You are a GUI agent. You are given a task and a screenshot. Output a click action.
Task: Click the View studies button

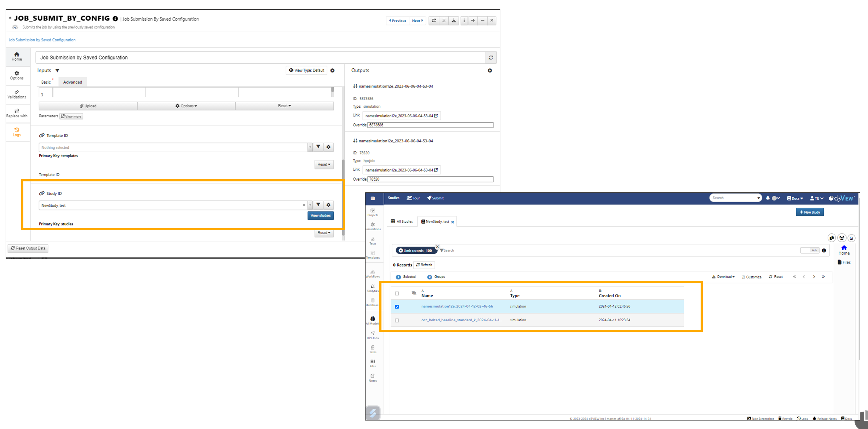(x=320, y=215)
